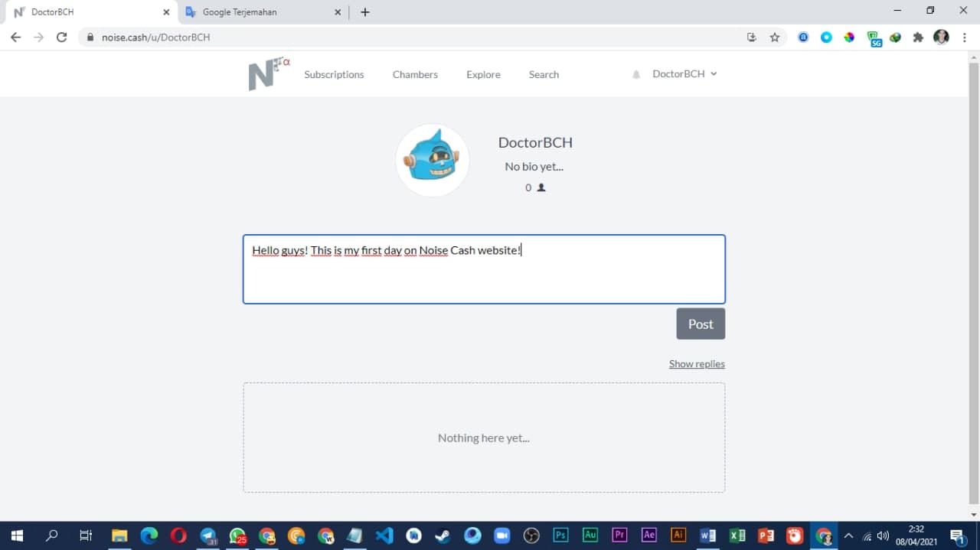Launch Premiere Pro from taskbar

pos(620,535)
